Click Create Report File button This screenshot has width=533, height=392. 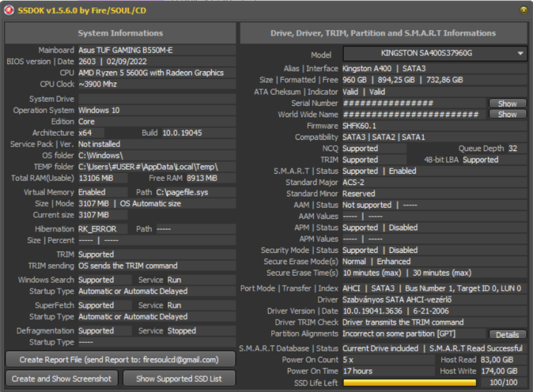tap(121, 359)
